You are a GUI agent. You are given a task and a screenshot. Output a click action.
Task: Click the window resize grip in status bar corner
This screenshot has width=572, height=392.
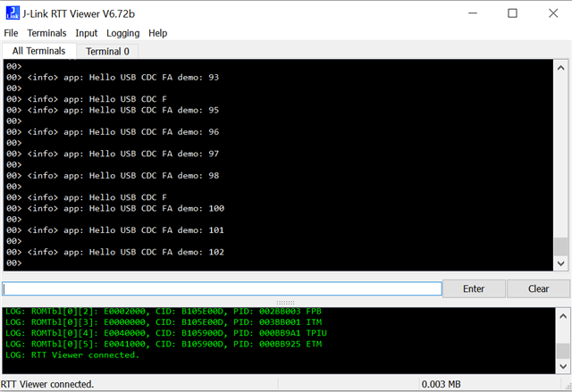pyautogui.click(x=568, y=388)
